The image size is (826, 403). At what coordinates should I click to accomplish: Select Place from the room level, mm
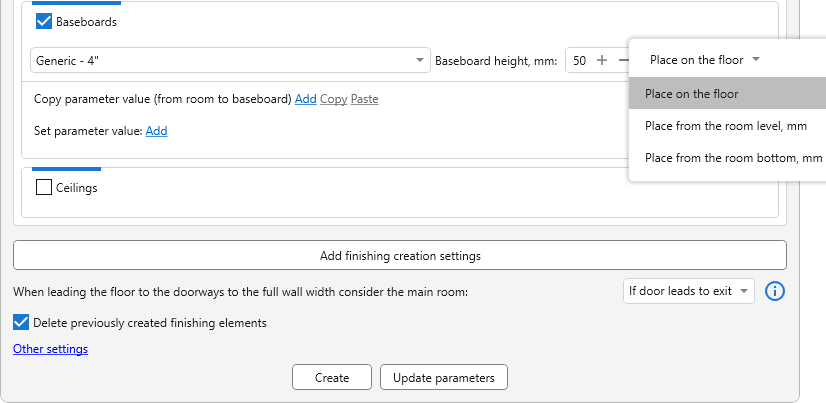[727, 126]
